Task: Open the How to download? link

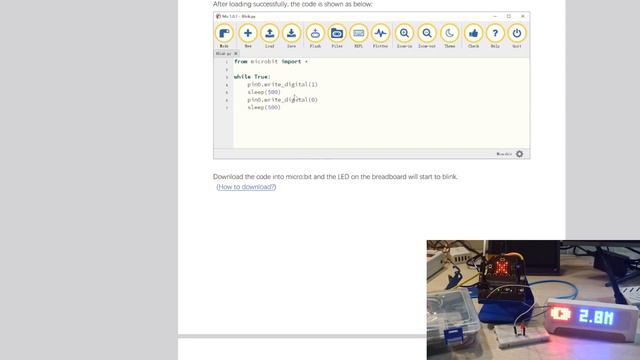Action: [x=246, y=187]
